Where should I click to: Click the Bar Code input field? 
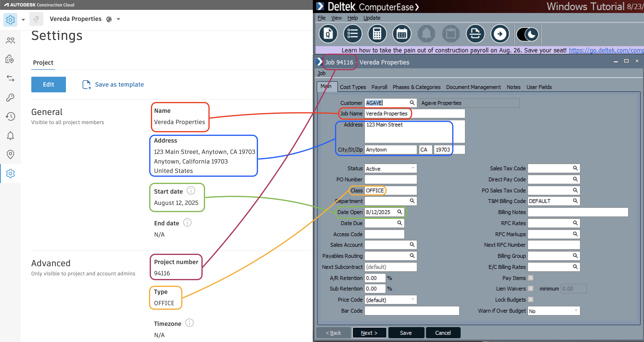[x=412, y=311]
